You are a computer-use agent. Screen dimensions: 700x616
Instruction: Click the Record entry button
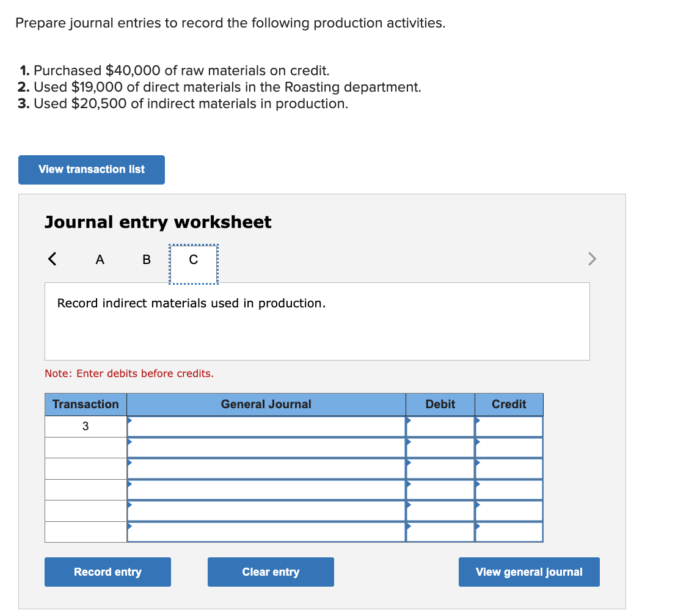point(108,571)
